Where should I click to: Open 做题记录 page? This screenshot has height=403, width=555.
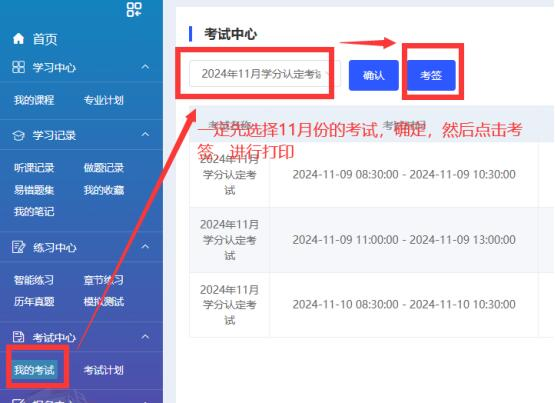pos(104,168)
